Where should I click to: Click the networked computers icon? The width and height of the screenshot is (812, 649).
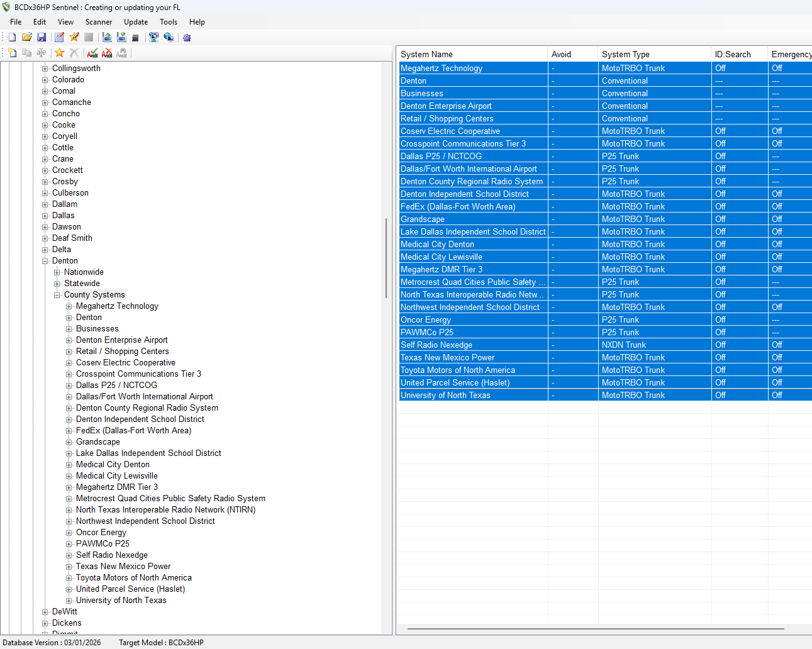point(153,38)
